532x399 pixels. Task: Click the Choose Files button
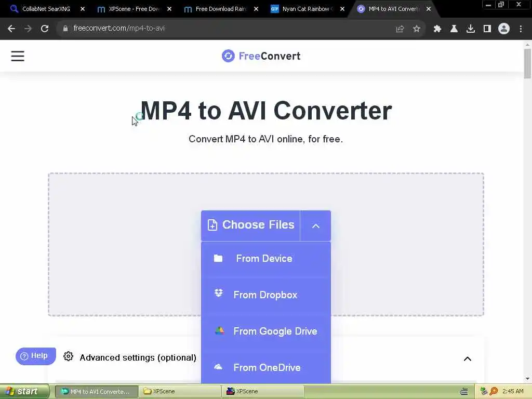(251, 225)
